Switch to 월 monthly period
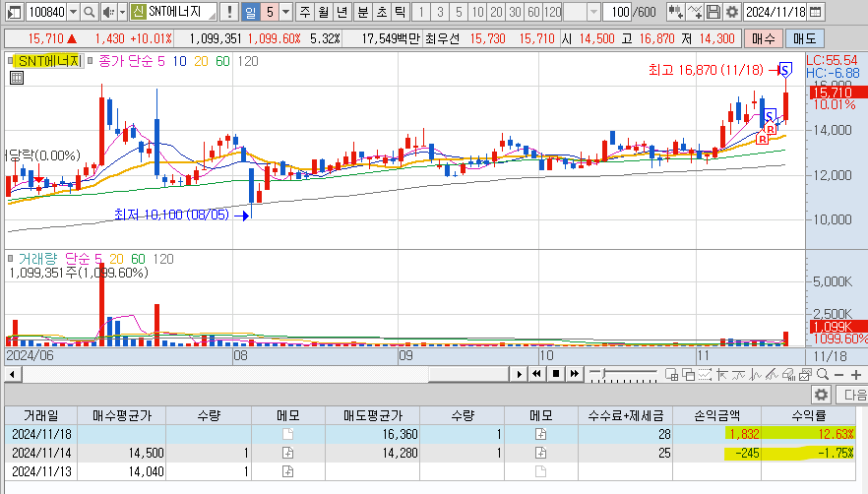This screenshot has width=868, height=494. tap(323, 12)
